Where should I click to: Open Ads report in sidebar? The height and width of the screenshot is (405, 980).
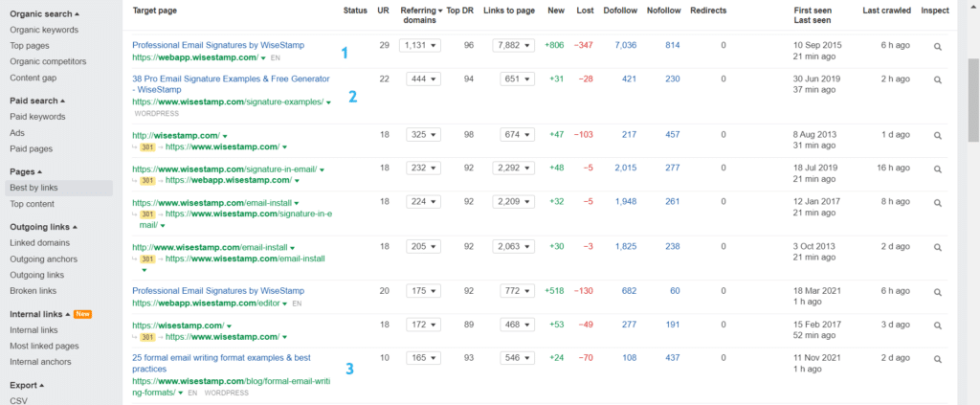click(16, 132)
